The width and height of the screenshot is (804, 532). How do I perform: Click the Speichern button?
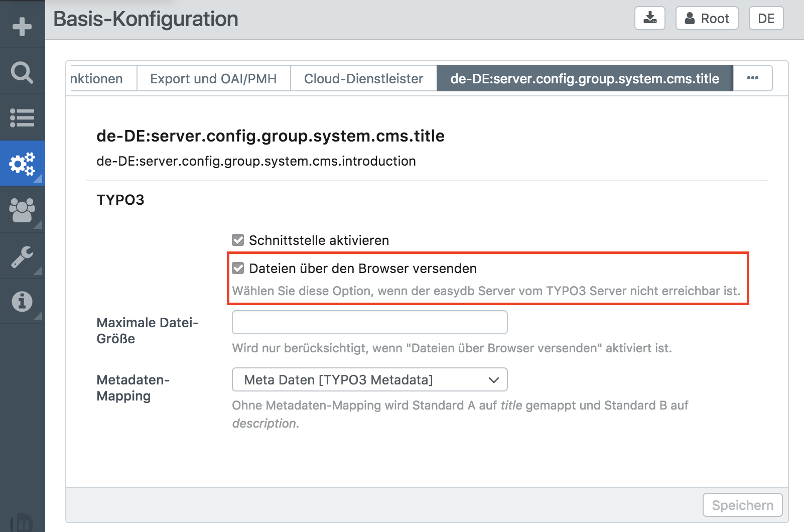click(743, 505)
